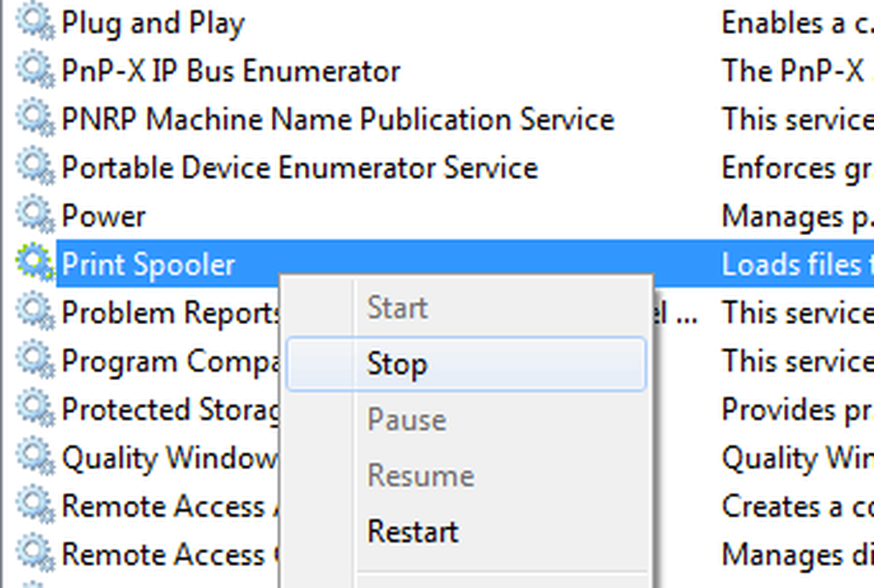The height and width of the screenshot is (588, 874).
Task: Click the Plug and Play gear icon
Action: [x=36, y=23]
